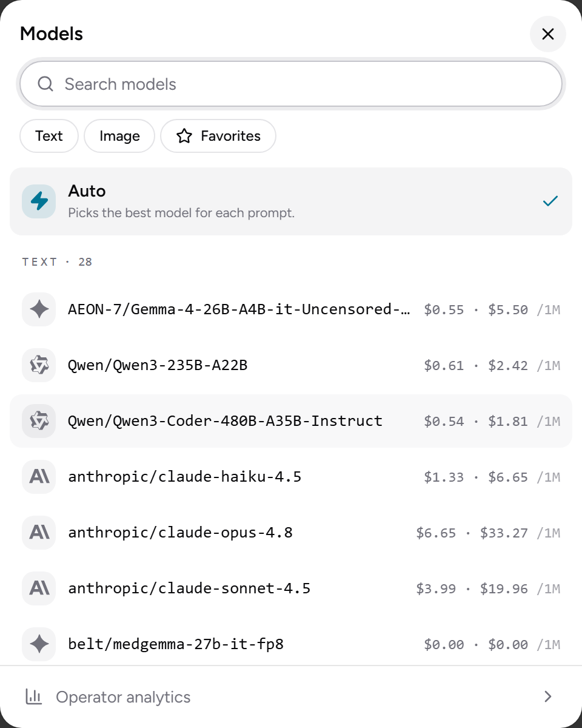Click the Auto lightning bolt icon
Viewport: 582px width, 728px height.
click(39, 201)
